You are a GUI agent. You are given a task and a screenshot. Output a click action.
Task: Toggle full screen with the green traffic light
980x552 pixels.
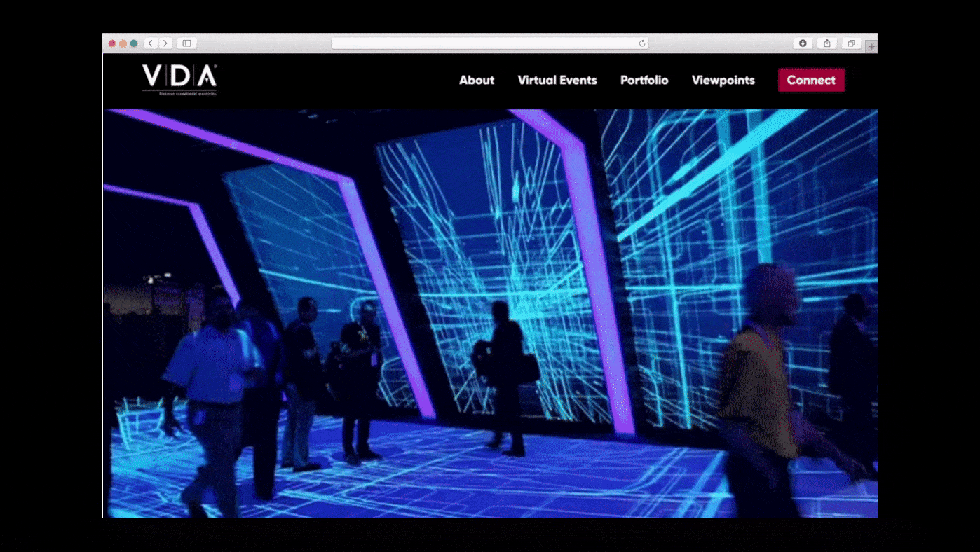(x=132, y=43)
